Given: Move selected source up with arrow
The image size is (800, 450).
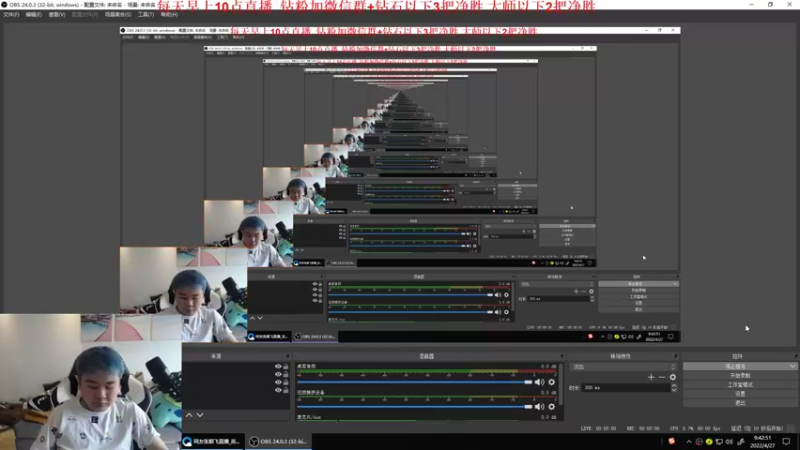Looking at the screenshot, I should 189,415.
